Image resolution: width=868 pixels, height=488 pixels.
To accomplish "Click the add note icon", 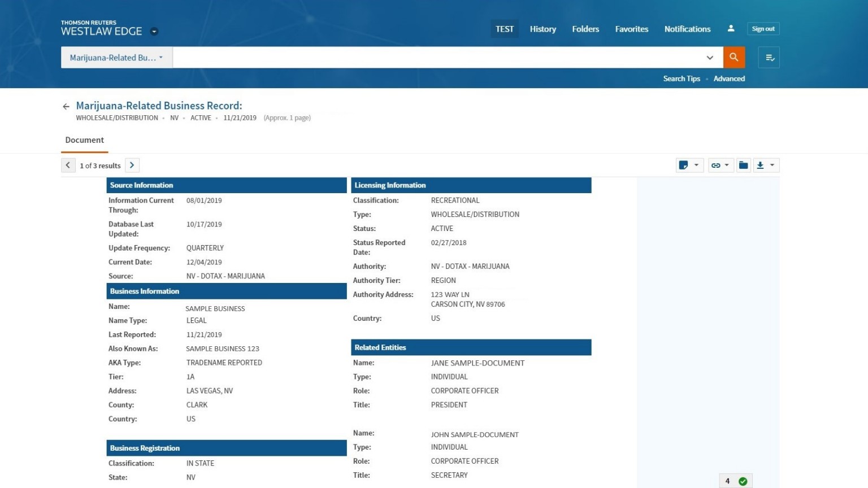I will coord(683,165).
